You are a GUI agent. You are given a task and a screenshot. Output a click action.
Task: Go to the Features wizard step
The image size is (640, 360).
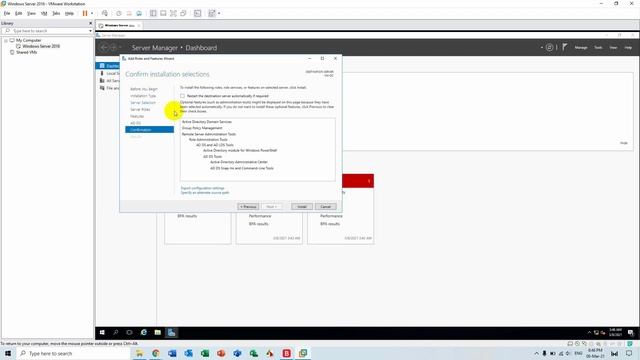(x=137, y=116)
